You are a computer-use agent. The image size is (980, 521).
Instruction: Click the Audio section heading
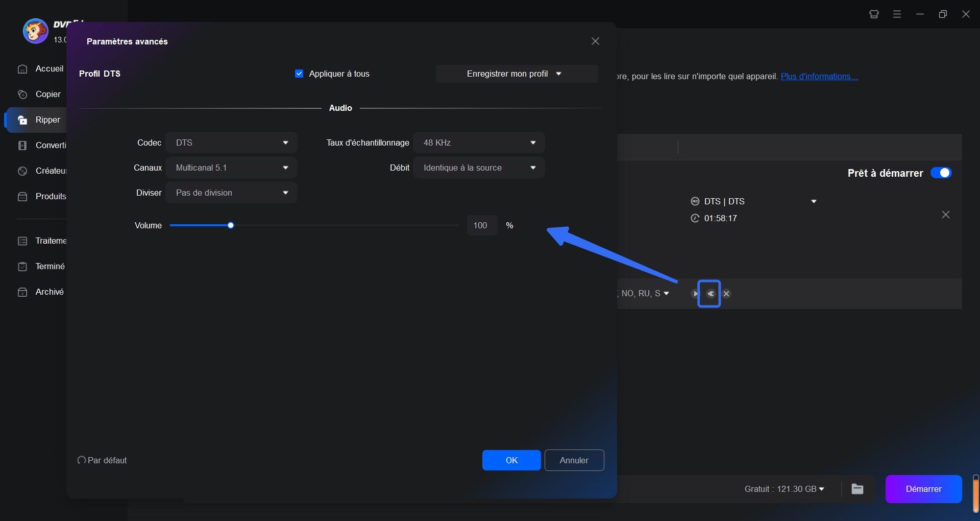tap(340, 108)
